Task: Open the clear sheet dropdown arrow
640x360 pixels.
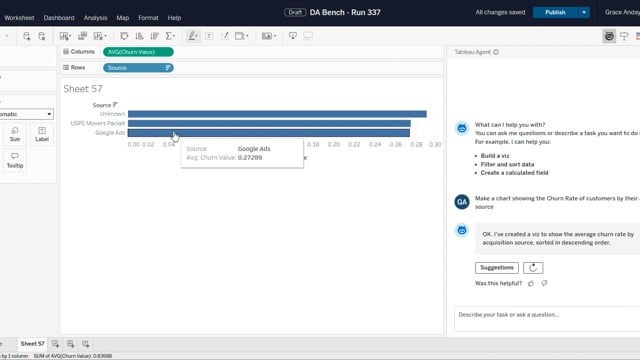Action: coord(105,36)
